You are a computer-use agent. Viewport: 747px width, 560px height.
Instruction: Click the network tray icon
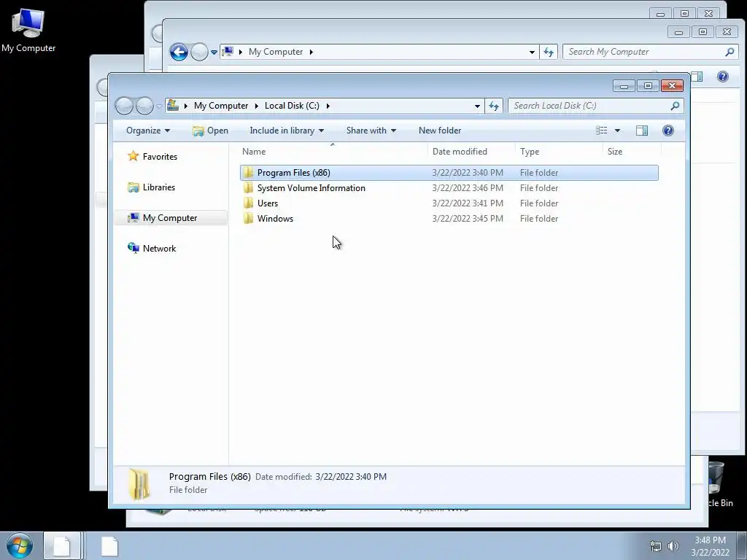pos(656,546)
